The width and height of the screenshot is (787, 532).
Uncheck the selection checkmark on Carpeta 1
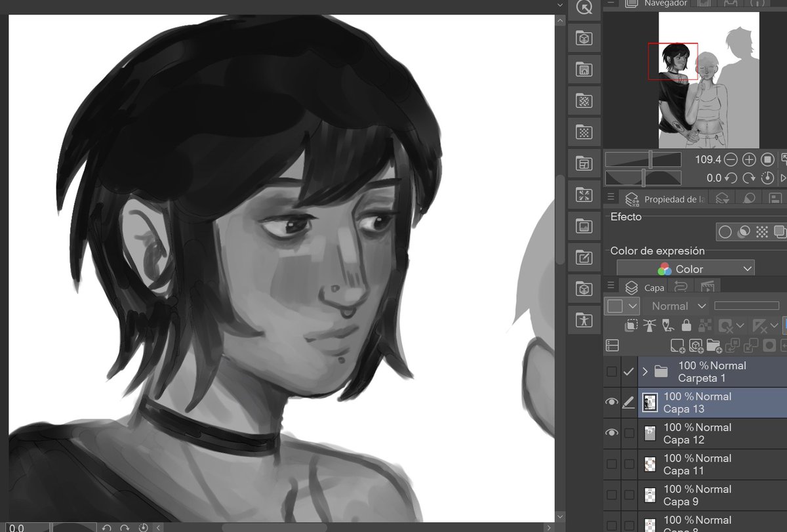(x=630, y=371)
